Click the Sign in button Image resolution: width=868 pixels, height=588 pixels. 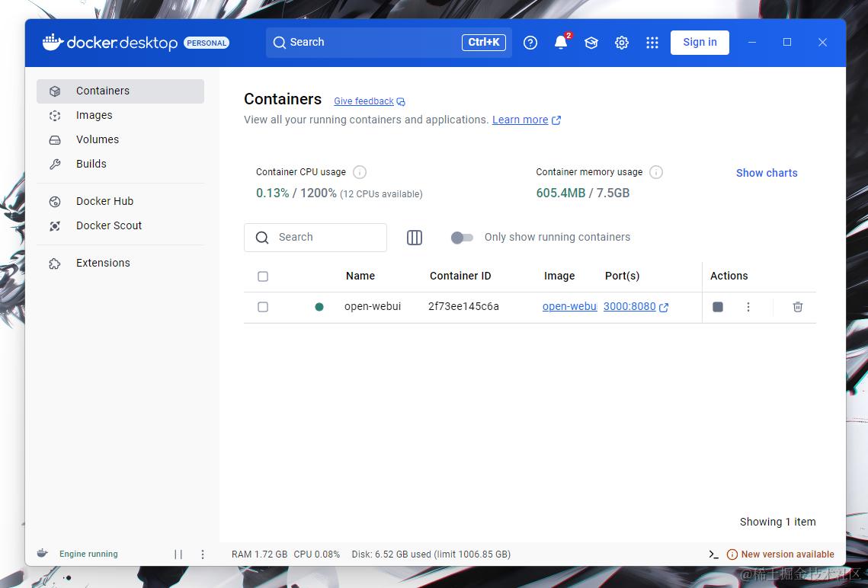(700, 43)
